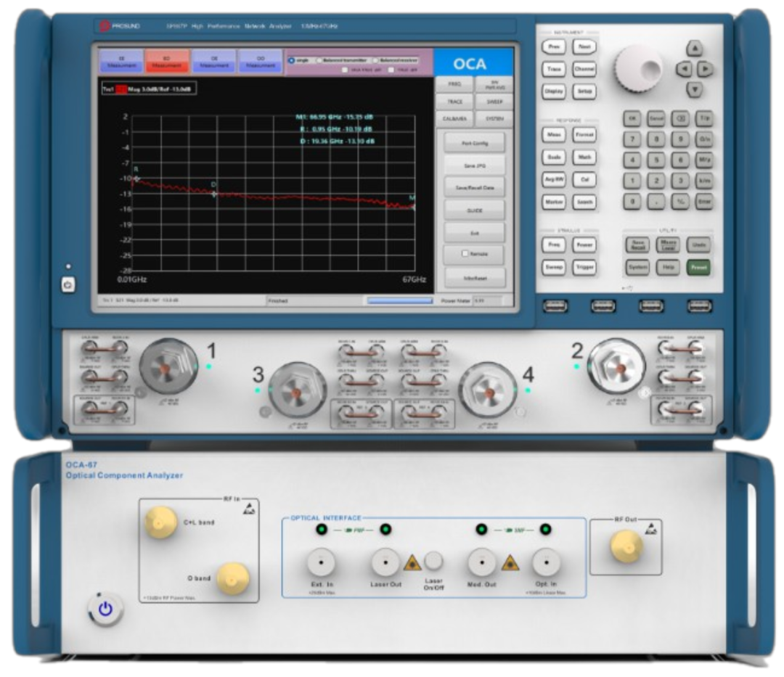Click the red trace color swatch

coord(121,89)
